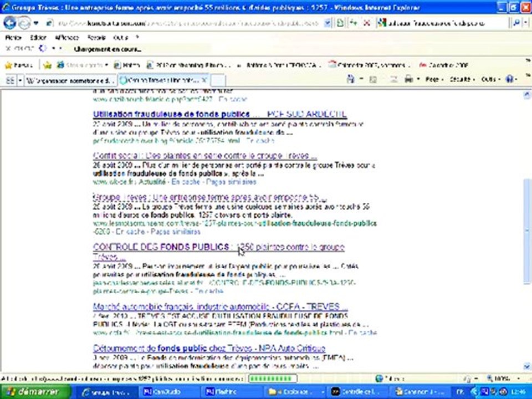This screenshot has width=532, height=399.
Task: Open the tab list dropdown arrow
Action: [20, 81]
